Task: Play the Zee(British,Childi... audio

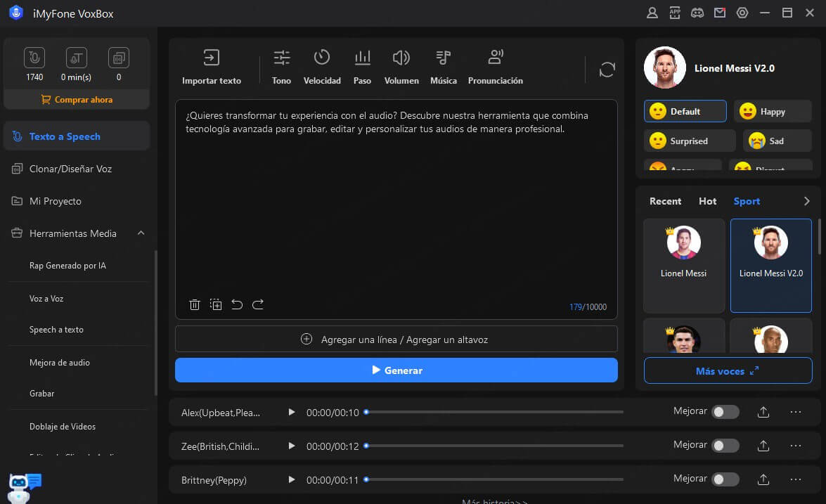Action: tap(291, 446)
